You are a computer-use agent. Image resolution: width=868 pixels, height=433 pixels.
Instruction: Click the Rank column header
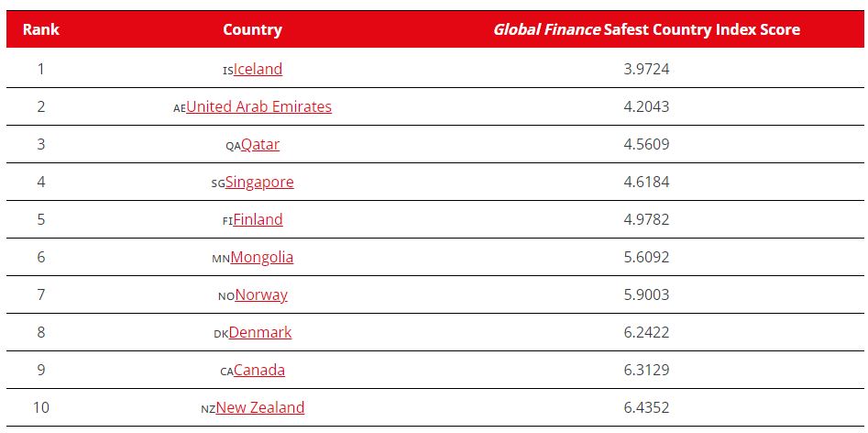pyautogui.click(x=41, y=29)
